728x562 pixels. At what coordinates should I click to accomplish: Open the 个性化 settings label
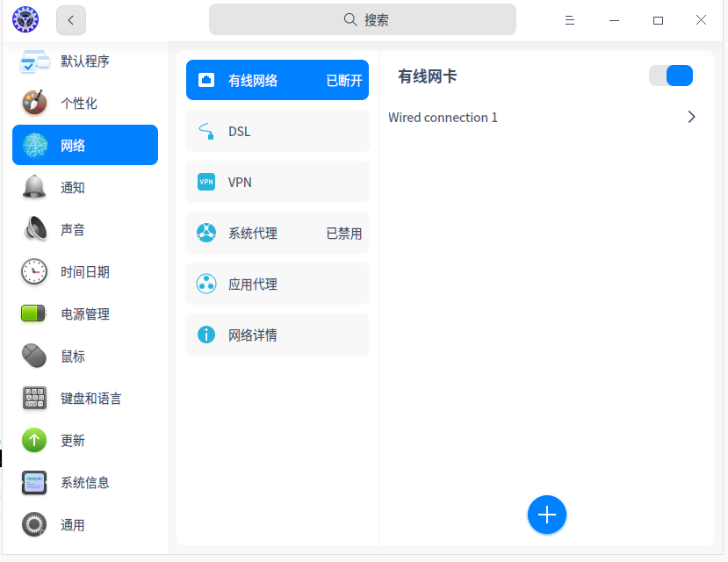(x=79, y=103)
